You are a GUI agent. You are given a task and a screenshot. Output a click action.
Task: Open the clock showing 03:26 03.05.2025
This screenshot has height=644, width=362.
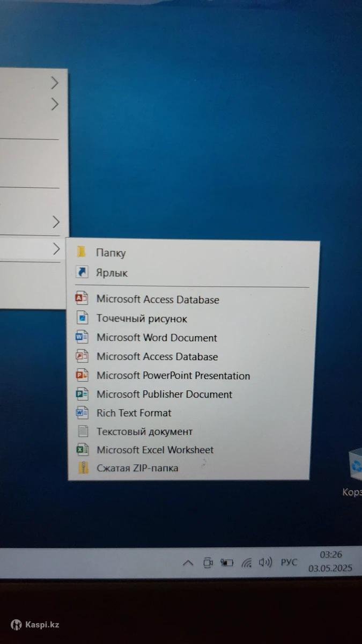tap(330, 561)
